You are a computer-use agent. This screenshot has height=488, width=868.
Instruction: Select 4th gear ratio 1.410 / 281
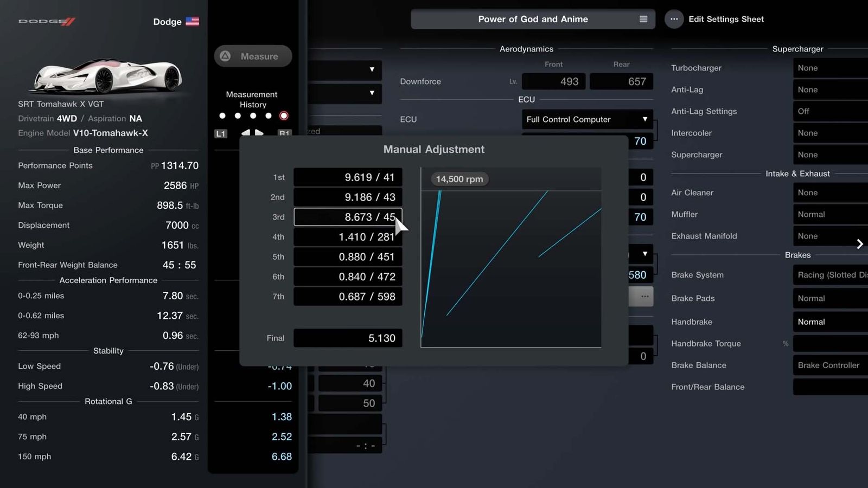[x=348, y=237]
